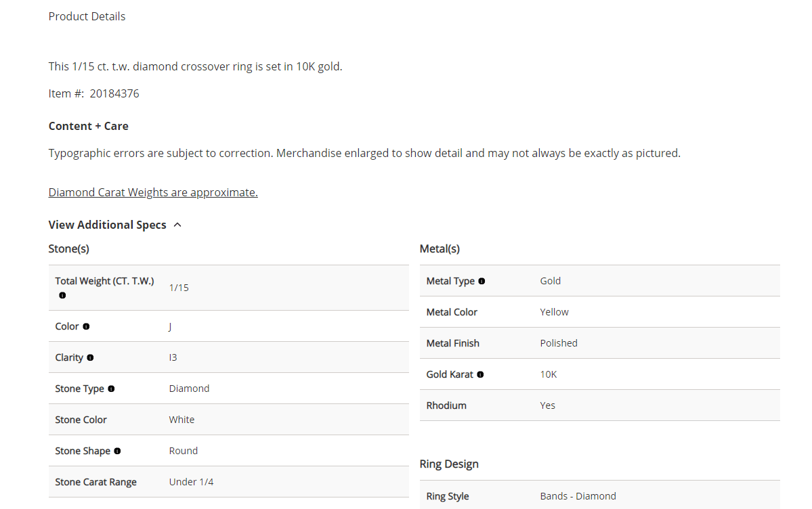This screenshot has width=812, height=509.
Task: Open the Diamond Carat Weights are approximate link
Action: [x=153, y=192]
